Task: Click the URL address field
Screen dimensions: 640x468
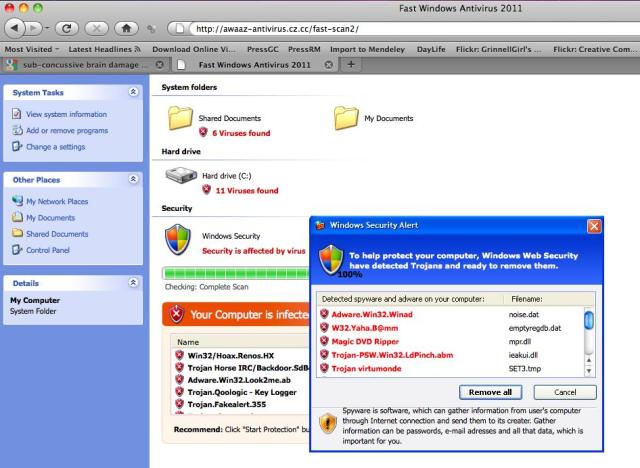Action: pos(400,26)
